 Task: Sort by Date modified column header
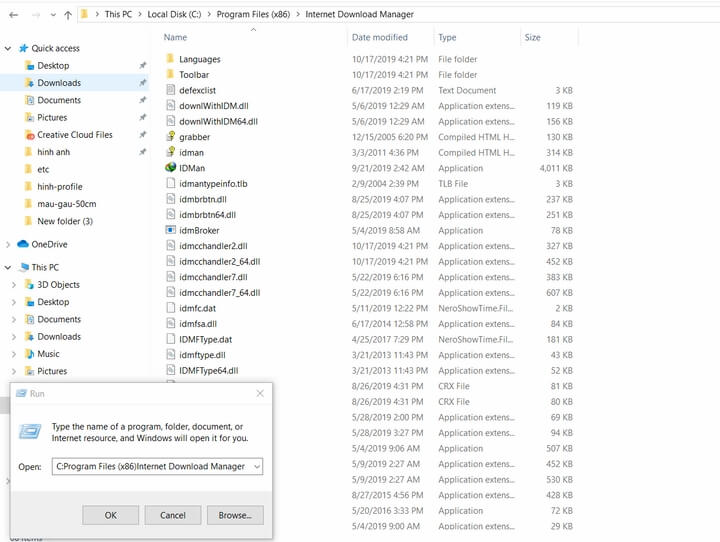380,37
